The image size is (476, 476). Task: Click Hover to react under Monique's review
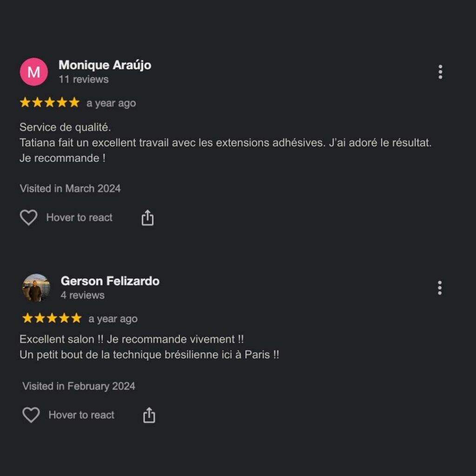tap(79, 218)
